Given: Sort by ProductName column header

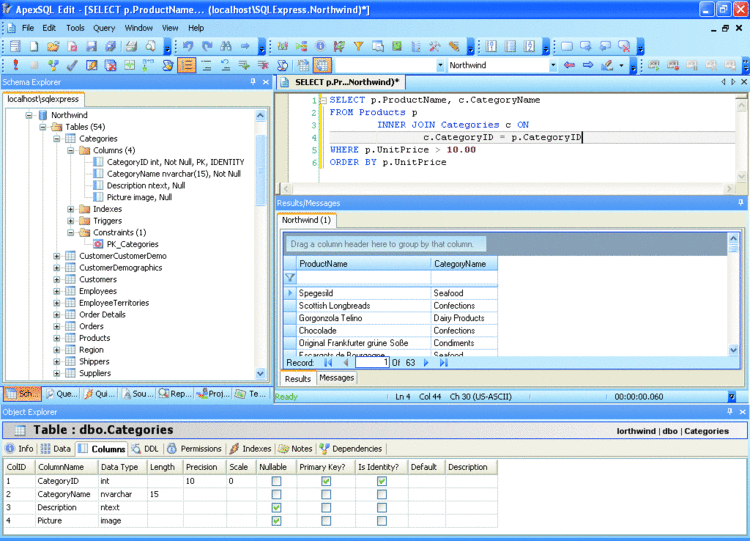Looking at the screenshot, I should pos(364,264).
